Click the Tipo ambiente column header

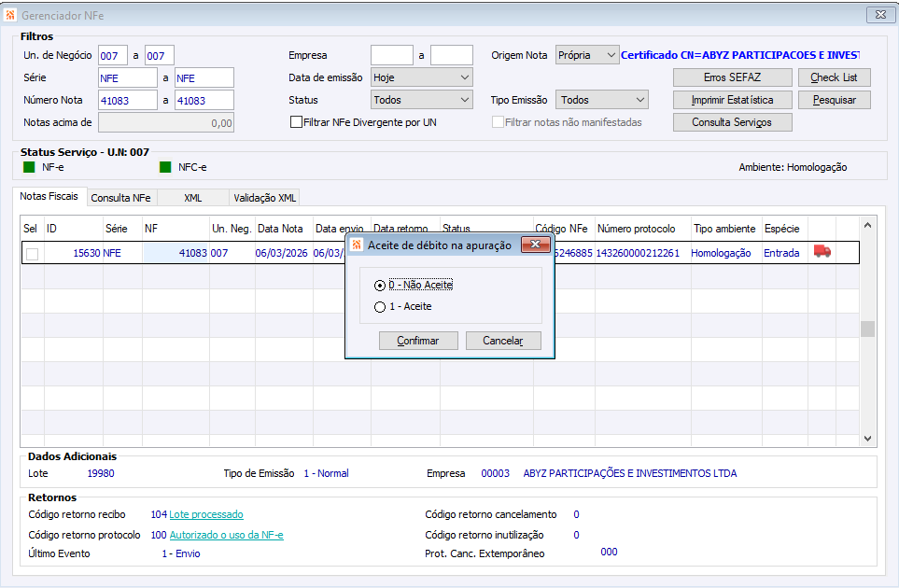coord(726,229)
